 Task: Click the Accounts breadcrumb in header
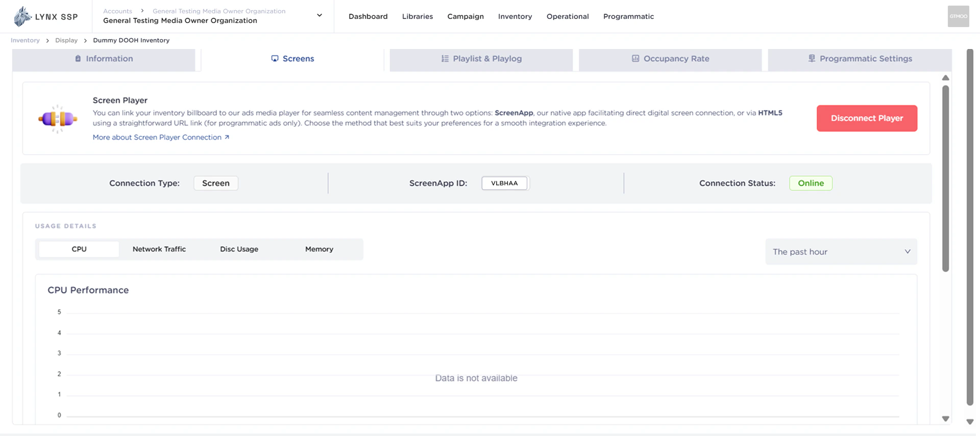(x=117, y=11)
